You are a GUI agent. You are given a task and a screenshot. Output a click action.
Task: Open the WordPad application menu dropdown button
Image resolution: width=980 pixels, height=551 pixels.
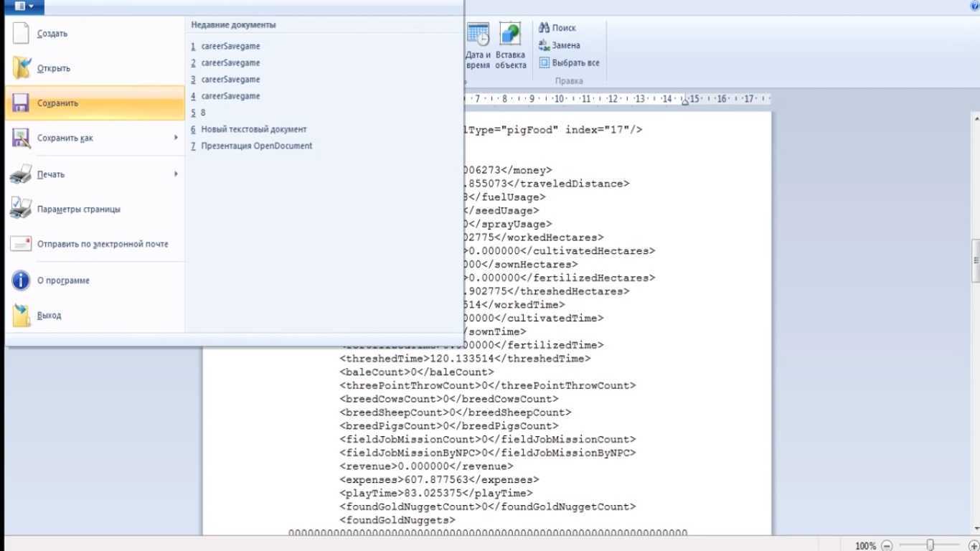23,6
